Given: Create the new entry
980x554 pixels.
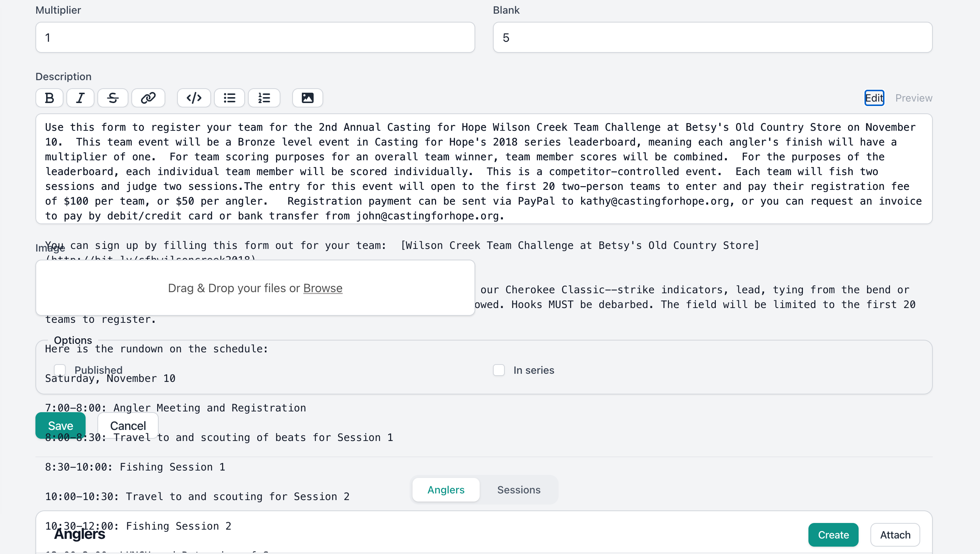Looking at the screenshot, I should [x=833, y=534].
